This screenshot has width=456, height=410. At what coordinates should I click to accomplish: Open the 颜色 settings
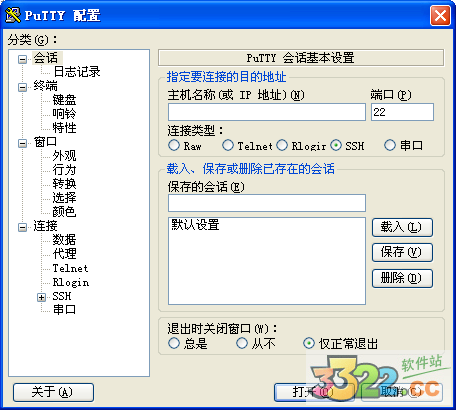[64, 212]
